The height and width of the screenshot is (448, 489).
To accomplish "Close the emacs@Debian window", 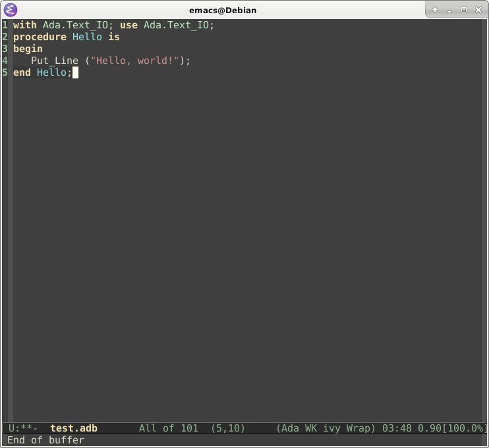I will [478, 10].
